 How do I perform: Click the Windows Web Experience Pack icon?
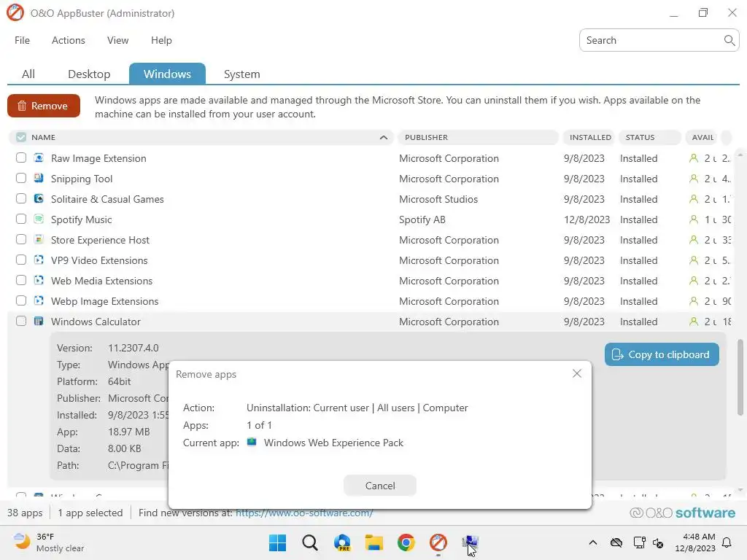[252, 443]
